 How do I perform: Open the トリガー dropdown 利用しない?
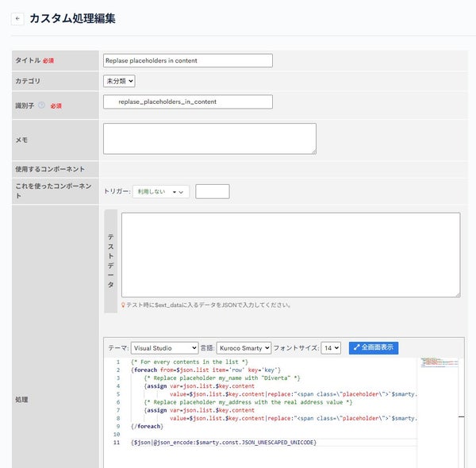[x=161, y=191]
